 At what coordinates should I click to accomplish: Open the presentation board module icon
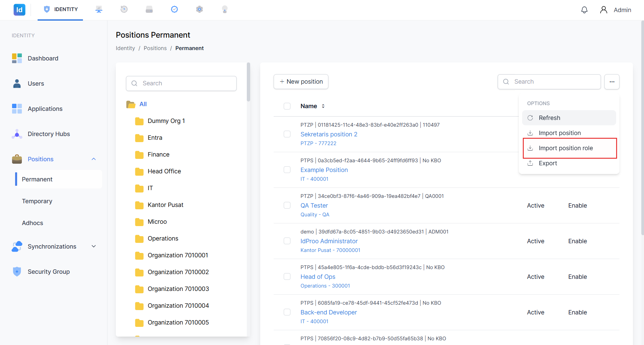(x=99, y=9)
